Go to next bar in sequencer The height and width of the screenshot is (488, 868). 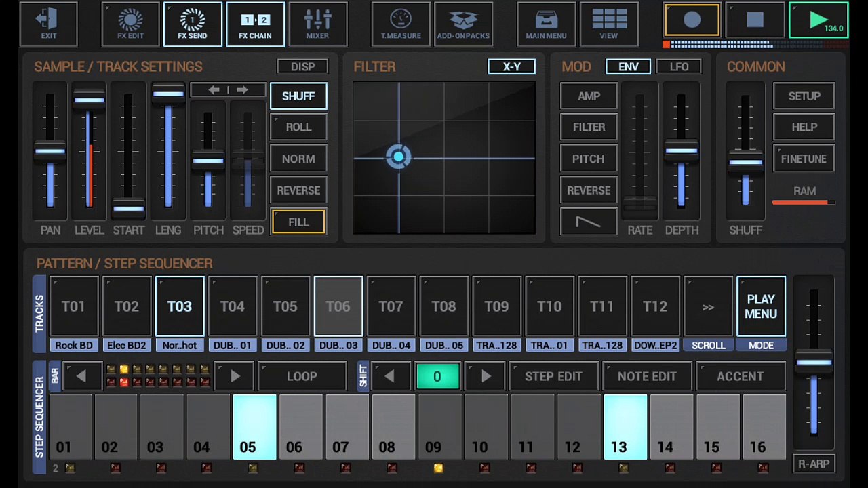click(x=235, y=376)
